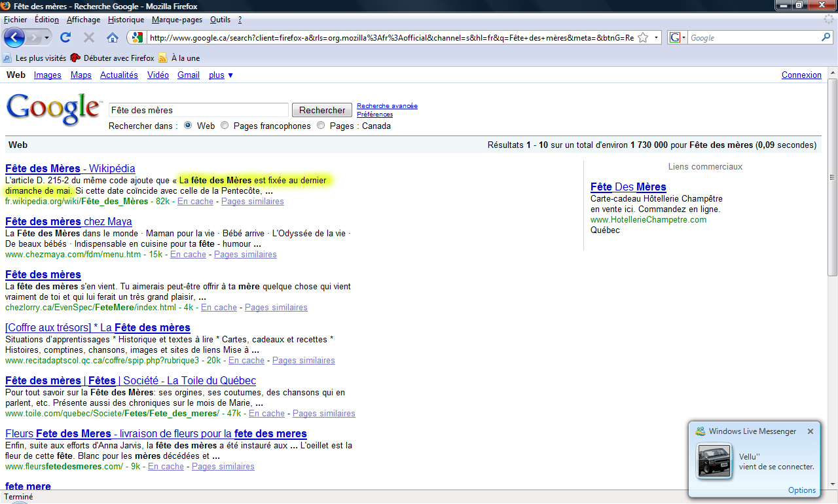
Task: Open En cache for the chezlorry.ca result
Action: click(x=219, y=308)
